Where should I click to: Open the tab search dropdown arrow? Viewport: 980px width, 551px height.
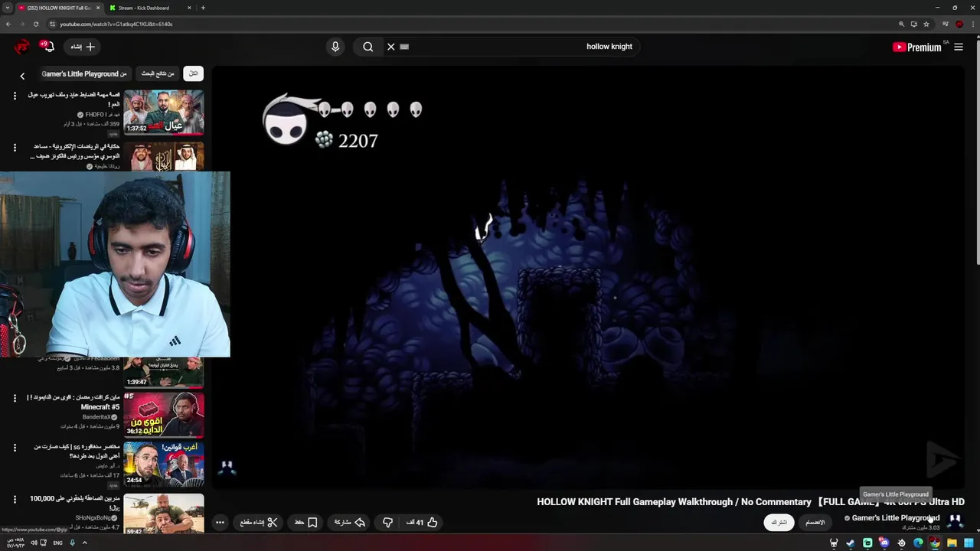pyautogui.click(x=7, y=8)
